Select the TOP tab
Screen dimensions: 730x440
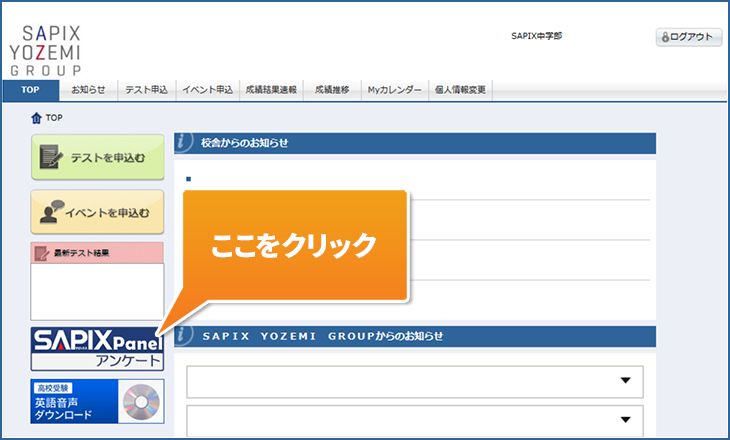point(31,90)
